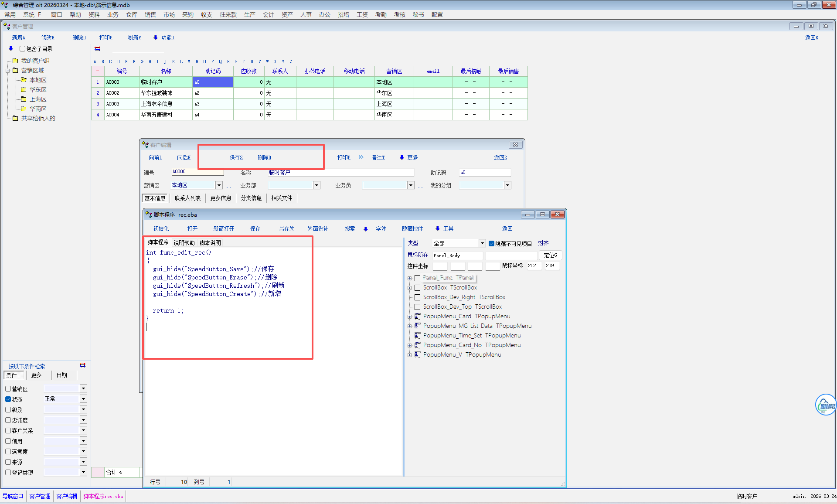Screen dimensions: 837x504
Task: Open the 本地区 folder icon in the tree
Action: point(24,80)
